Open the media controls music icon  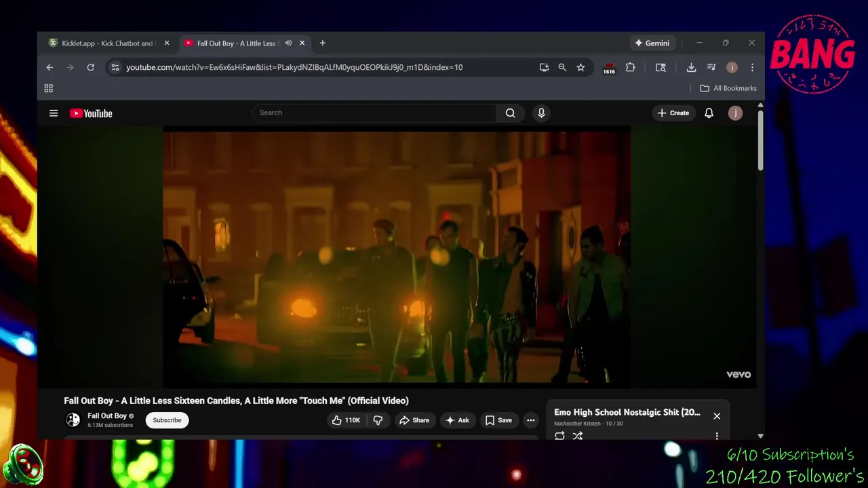click(711, 67)
